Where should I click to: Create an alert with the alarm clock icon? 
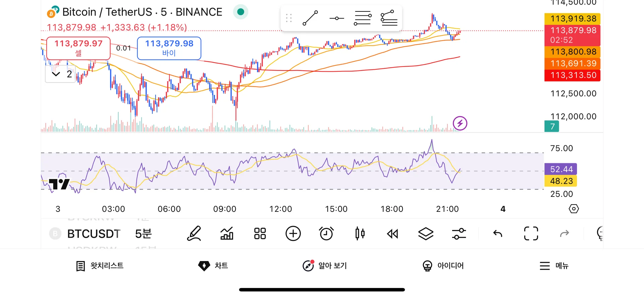[326, 234]
